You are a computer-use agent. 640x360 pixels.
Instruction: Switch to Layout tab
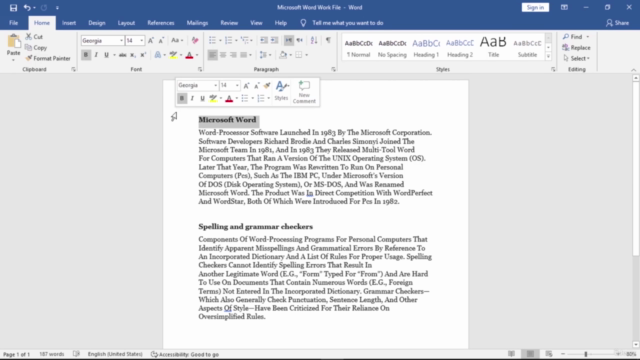click(126, 23)
